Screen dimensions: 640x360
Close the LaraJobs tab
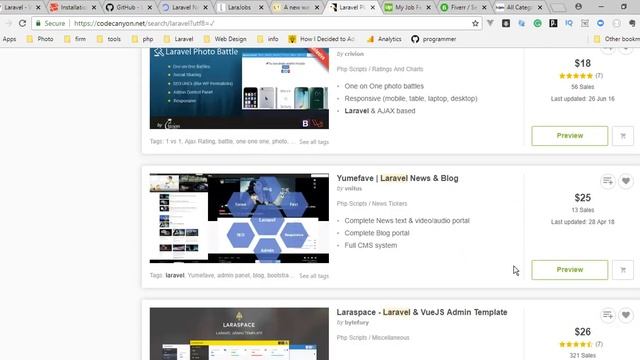coord(261,7)
